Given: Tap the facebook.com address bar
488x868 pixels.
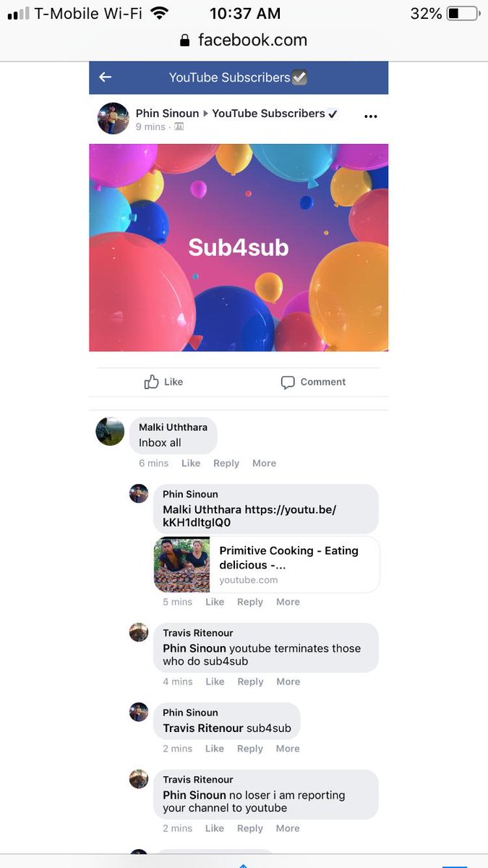Looking at the screenshot, I should click(x=244, y=41).
